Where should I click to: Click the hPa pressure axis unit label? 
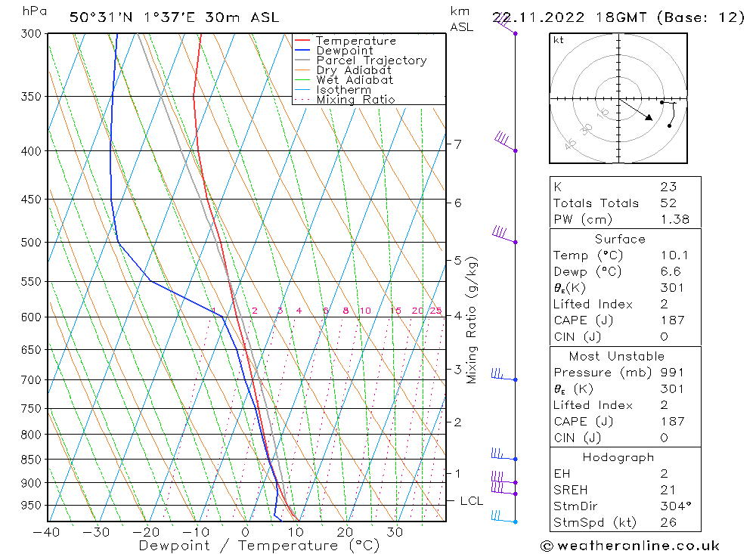(35, 11)
